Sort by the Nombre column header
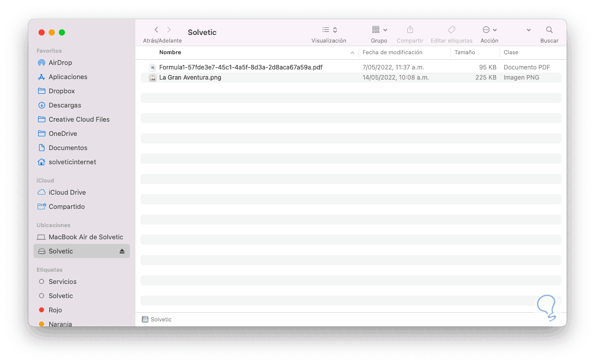 (170, 52)
